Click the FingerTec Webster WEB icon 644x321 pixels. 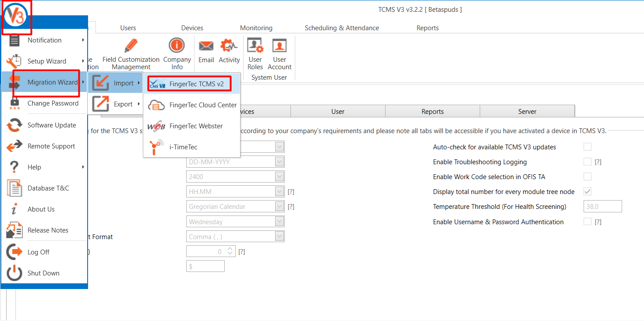[156, 126]
